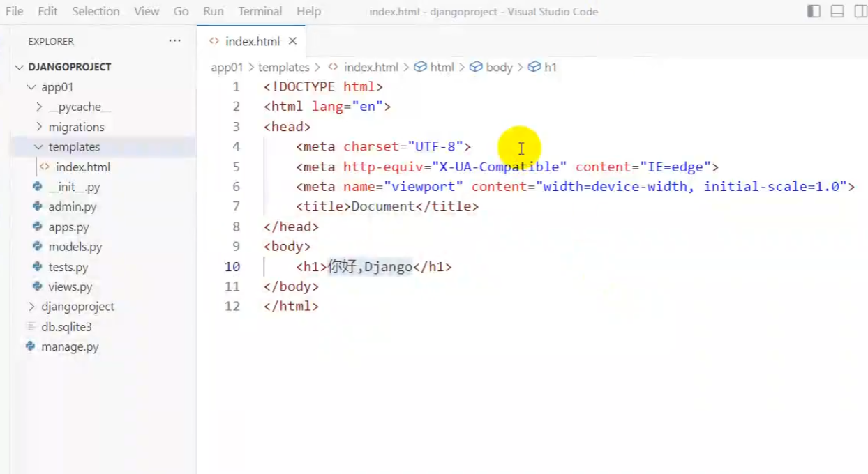Click database icon beside db.sqlite3
This screenshot has width=868, height=474.
pyautogui.click(x=30, y=326)
